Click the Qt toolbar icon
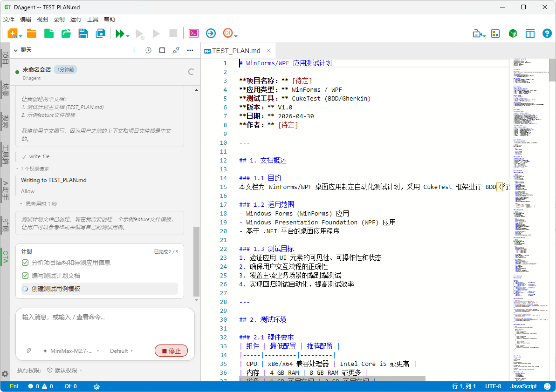The image size is (556, 392). click(x=227, y=33)
